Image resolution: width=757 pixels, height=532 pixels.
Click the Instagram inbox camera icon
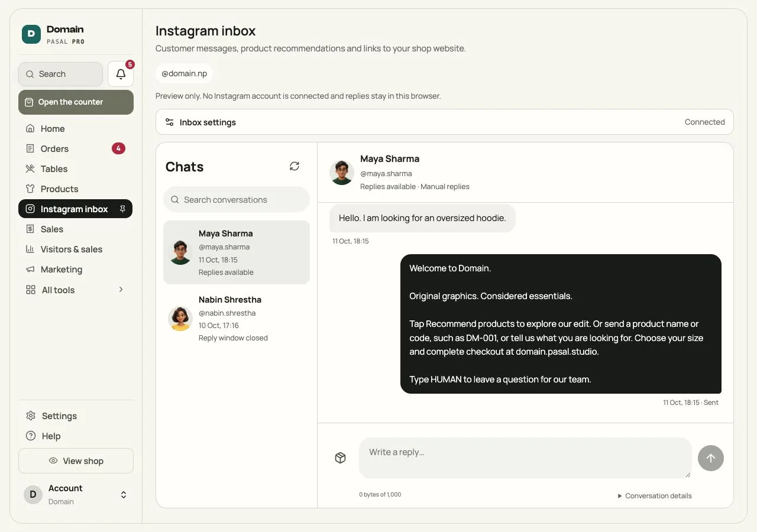pyautogui.click(x=30, y=209)
